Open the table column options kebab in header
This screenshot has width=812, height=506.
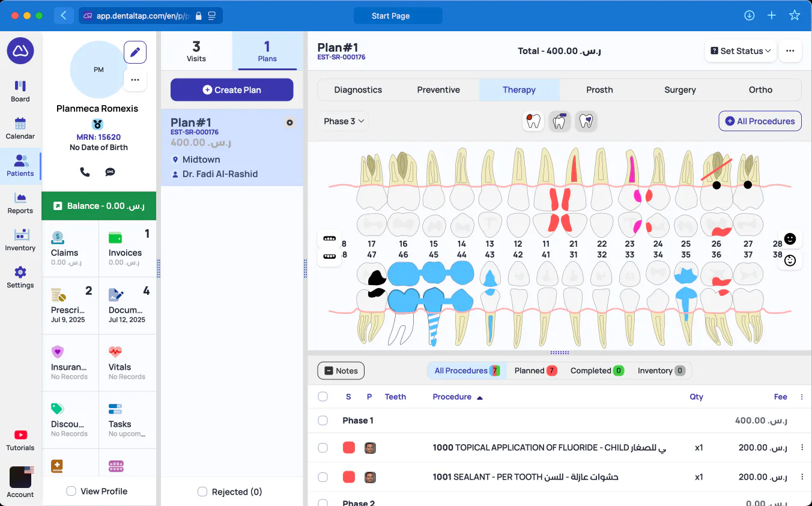pyautogui.click(x=802, y=397)
